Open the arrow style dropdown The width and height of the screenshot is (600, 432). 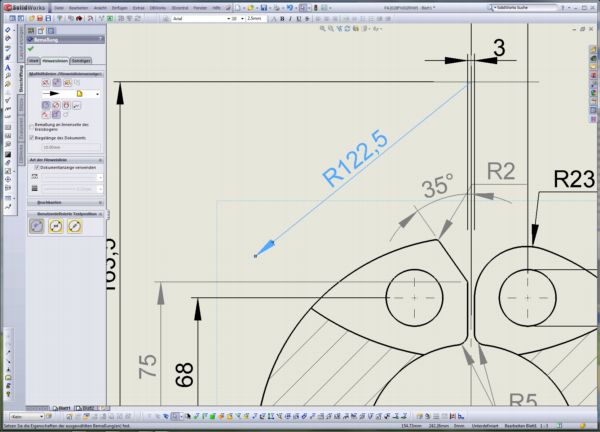(97, 94)
